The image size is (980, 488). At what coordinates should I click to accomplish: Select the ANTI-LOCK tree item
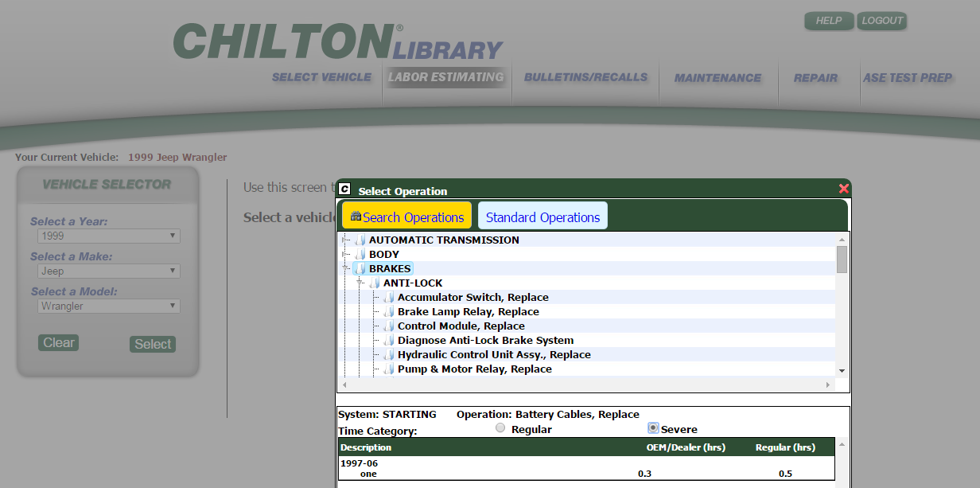coord(413,283)
